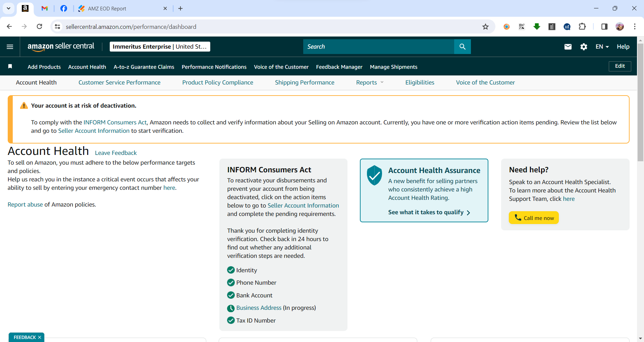Click the emergency contact 'here' link
Image resolution: width=644 pixels, height=342 pixels.
click(x=169, y=188)
